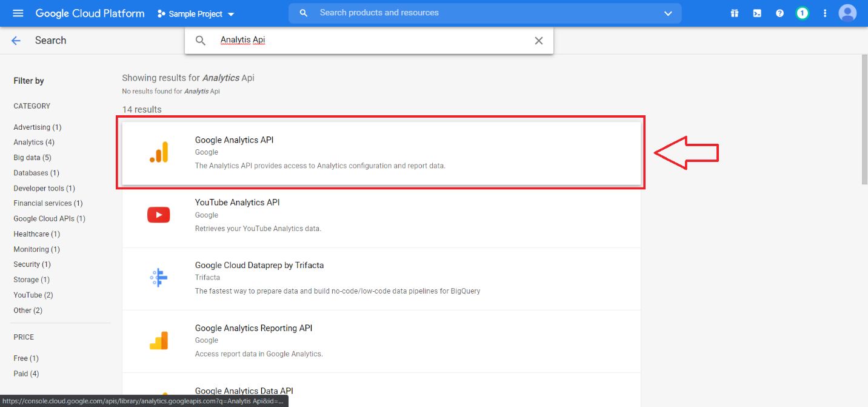Click the PRICE filter heading
Screen dimensions: 868x407
(x=24, y=337)
